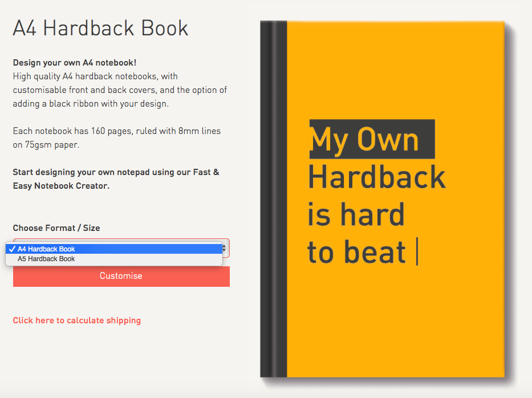532x398 pixels.
Task: Click 'is hard' text on the cover
Action: point(356,215)
